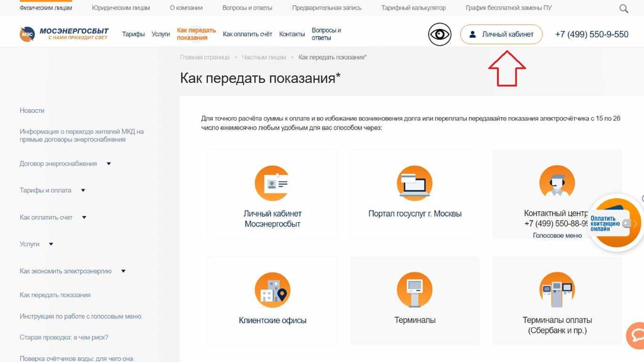Click Клиентские офисы card label
644x362 pixels.
272,321
